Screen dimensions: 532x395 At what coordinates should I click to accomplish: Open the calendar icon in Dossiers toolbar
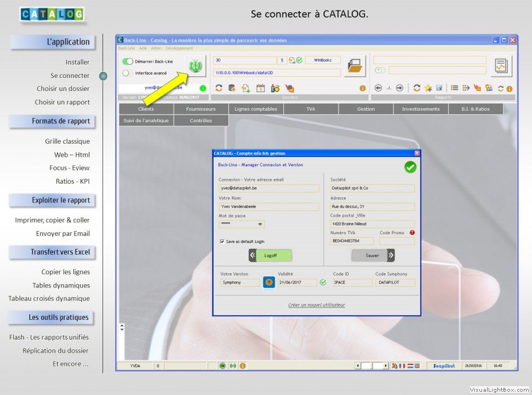tap(260, 88)
